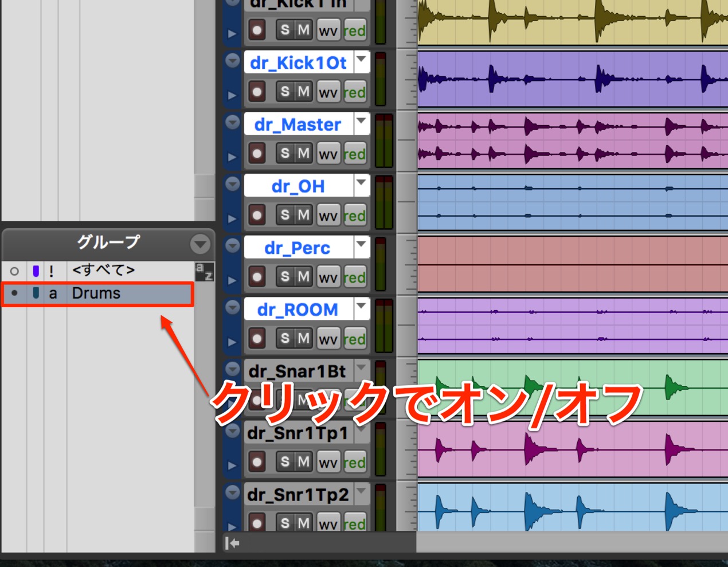The height and width of the screenshot is (567, 728).
Task: Expand dr_Kick1Ot track lanes with triangle
Action: (232, 95)
